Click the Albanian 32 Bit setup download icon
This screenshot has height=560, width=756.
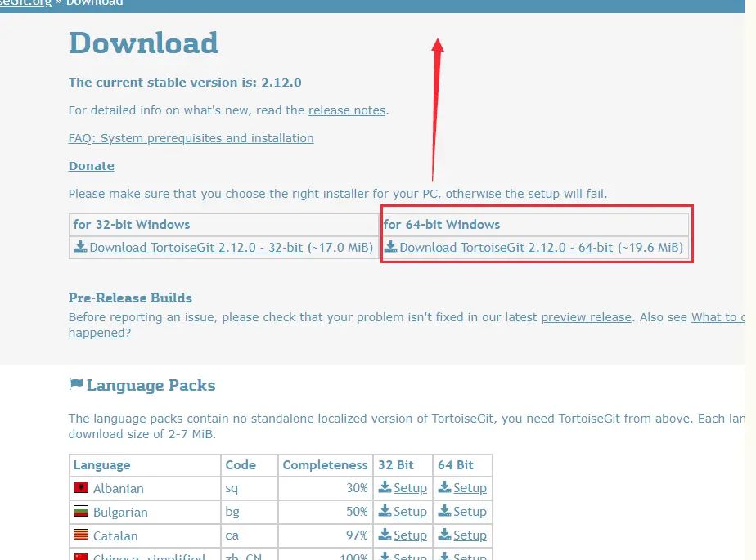(385, 487)
